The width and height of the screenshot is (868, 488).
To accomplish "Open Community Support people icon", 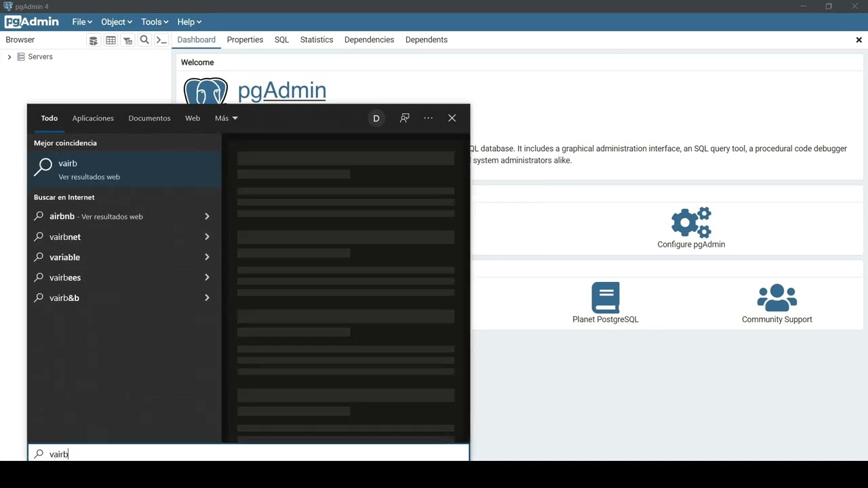I will click(776, 298).
